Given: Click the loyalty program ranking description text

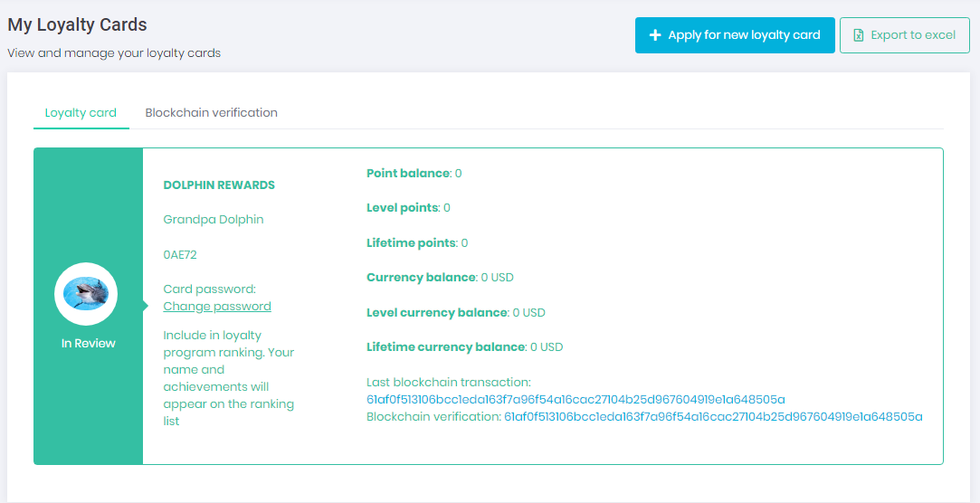Looking at the screenshot, I should coord(228,378).
